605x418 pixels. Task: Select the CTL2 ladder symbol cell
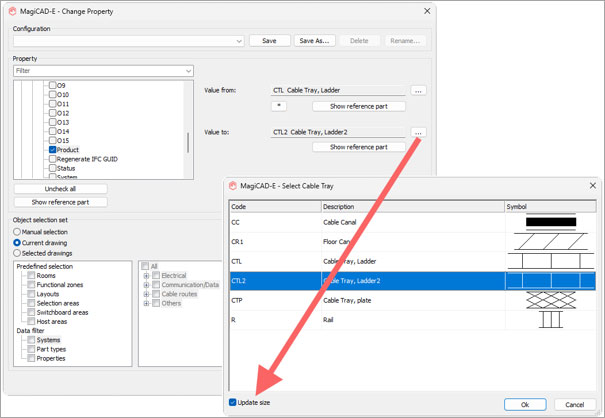pyautogui.click(x=551, y=281)
